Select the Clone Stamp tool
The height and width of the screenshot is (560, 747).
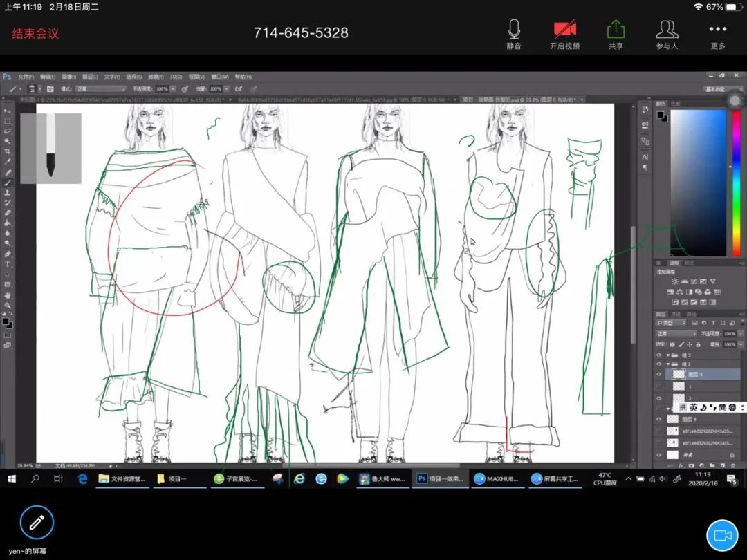[x=8, y=193]
